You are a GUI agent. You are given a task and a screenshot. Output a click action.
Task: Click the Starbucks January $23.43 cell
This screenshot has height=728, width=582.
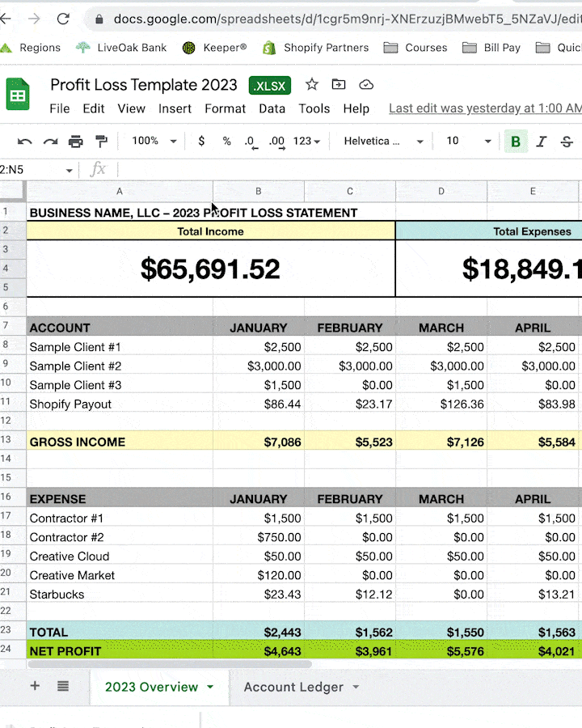[259, 595]
